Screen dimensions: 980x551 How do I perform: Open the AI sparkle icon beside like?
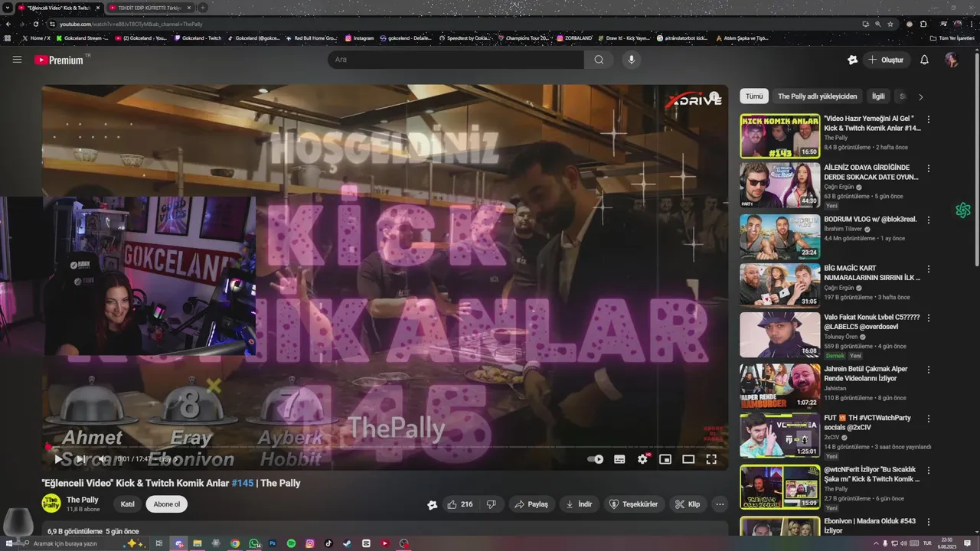point(433,504)
